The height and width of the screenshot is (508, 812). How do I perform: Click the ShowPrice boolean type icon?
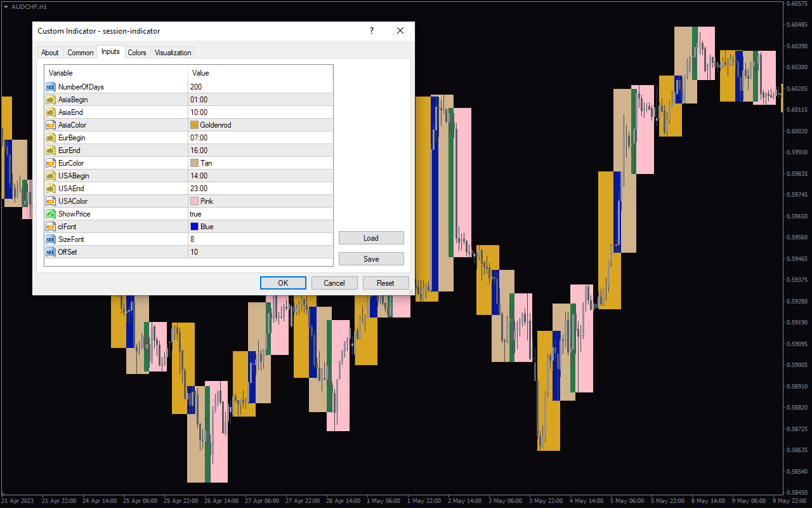(x=50, y=214)
